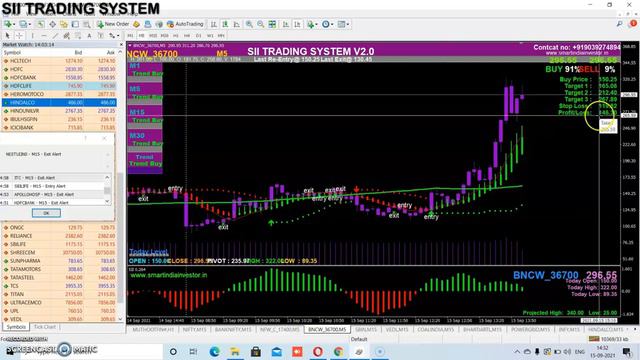Click the New Order button

113,24
